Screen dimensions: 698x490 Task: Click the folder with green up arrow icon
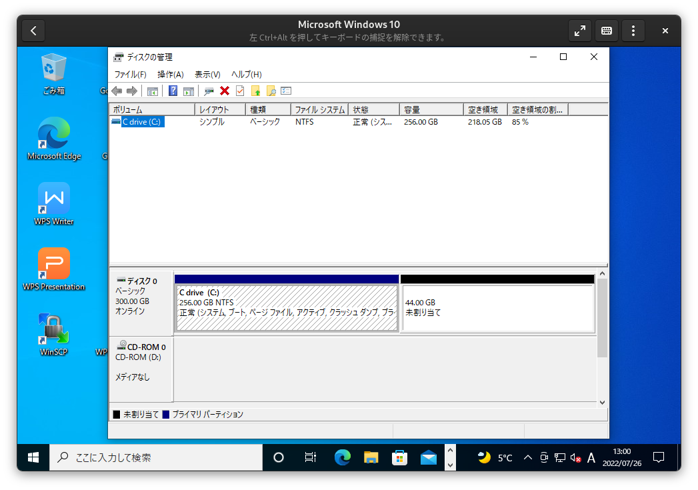pos(256,91)
